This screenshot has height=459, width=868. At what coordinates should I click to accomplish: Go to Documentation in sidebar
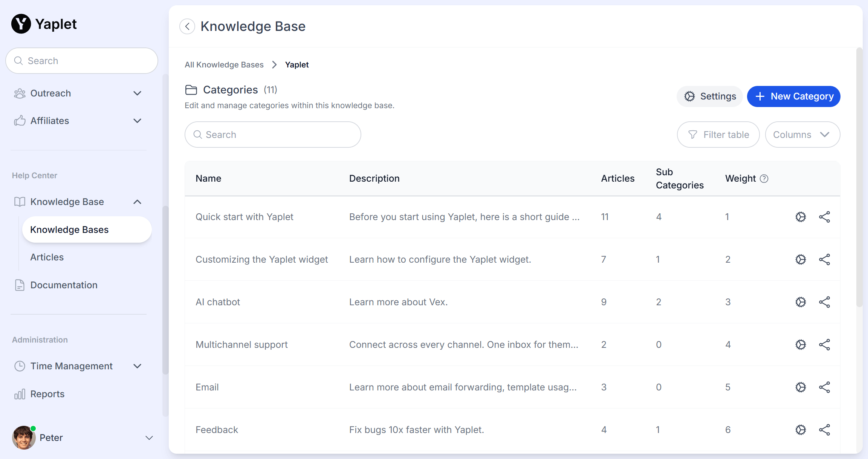click(x=64, y=285)
